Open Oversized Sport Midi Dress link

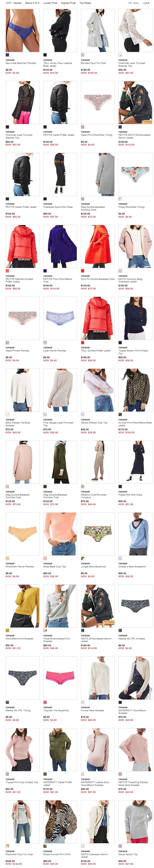click(x=58, y=207)
